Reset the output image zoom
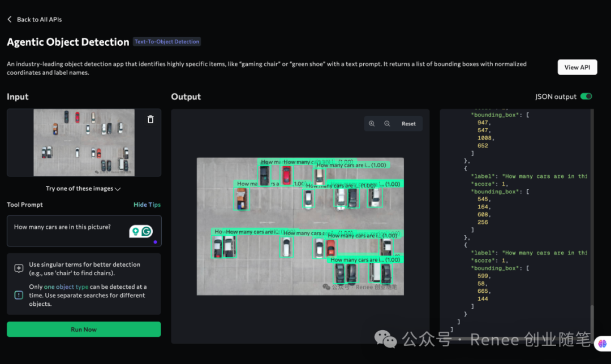 click(408, 124)
